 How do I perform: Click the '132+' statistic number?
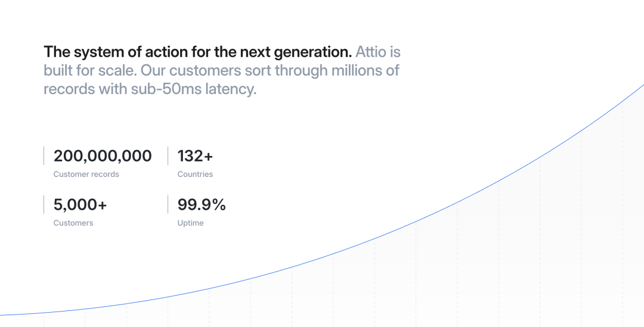point(195,156)
